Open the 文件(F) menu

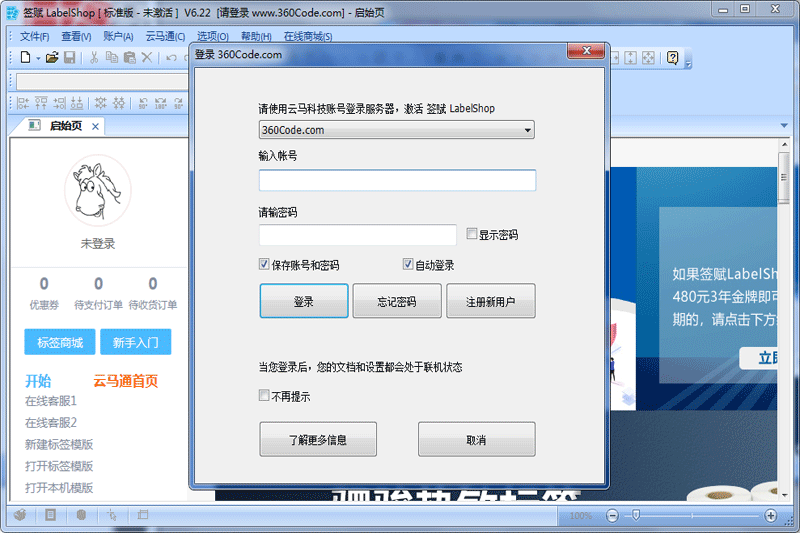click(35, 36)
